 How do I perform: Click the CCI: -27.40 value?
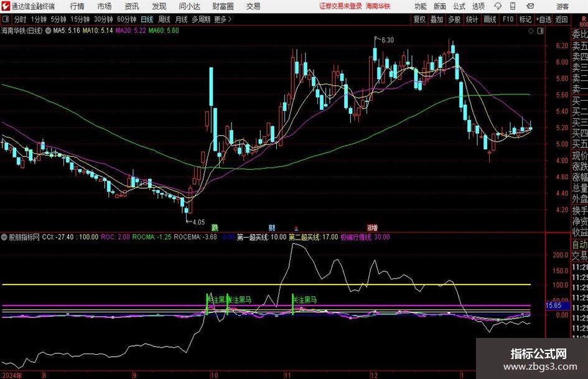(x=58, y=237)
